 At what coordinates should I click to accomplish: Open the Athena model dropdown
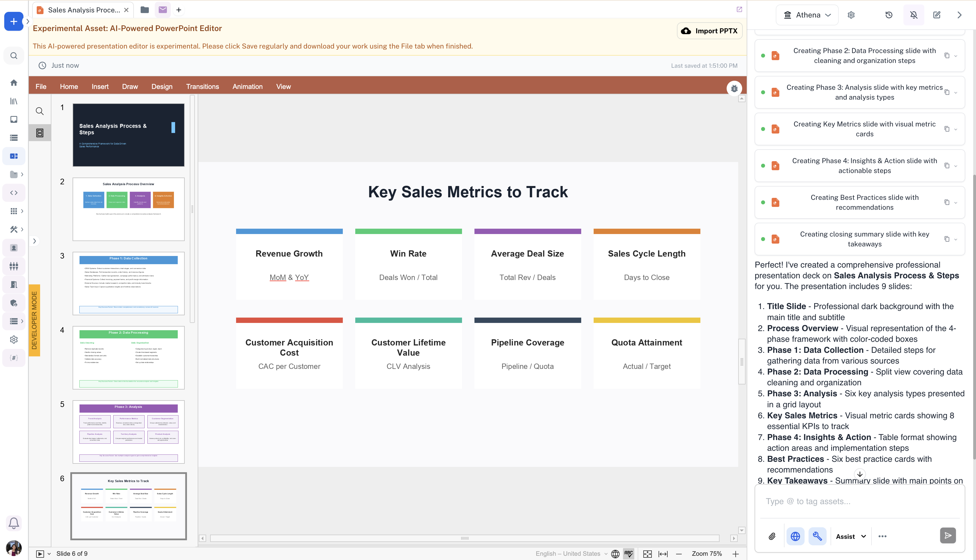coord(807,15)
